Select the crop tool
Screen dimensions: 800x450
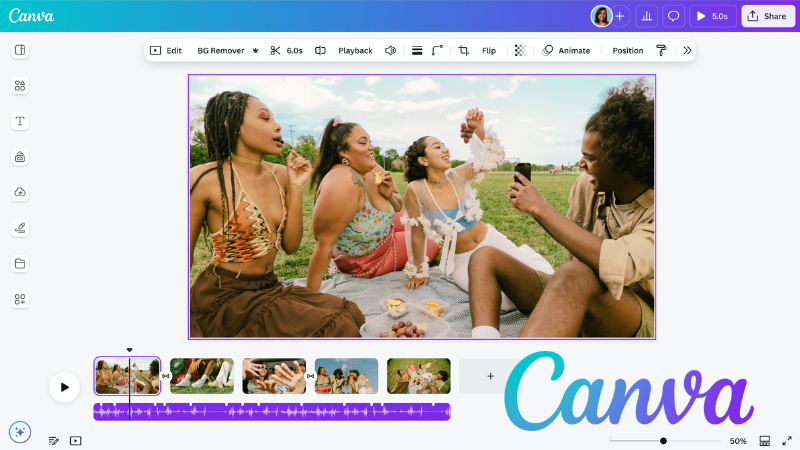(x=464, y=51)
